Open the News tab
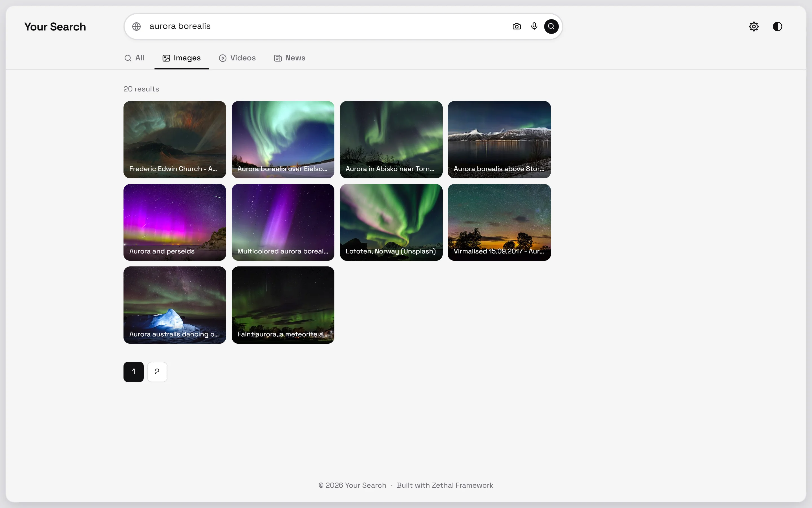This screenshot has height=508, width=812. [x=290, y=58]
